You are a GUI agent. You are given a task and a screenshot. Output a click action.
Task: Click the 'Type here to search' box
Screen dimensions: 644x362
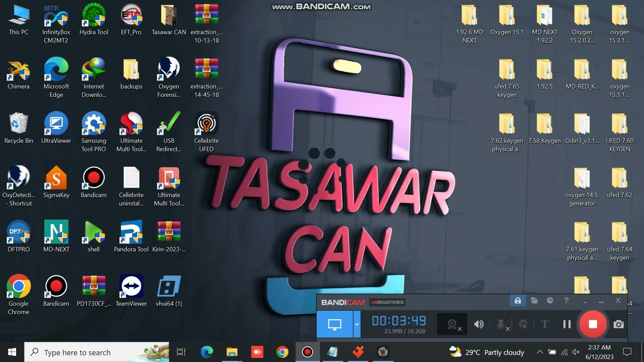coord(97,352)
